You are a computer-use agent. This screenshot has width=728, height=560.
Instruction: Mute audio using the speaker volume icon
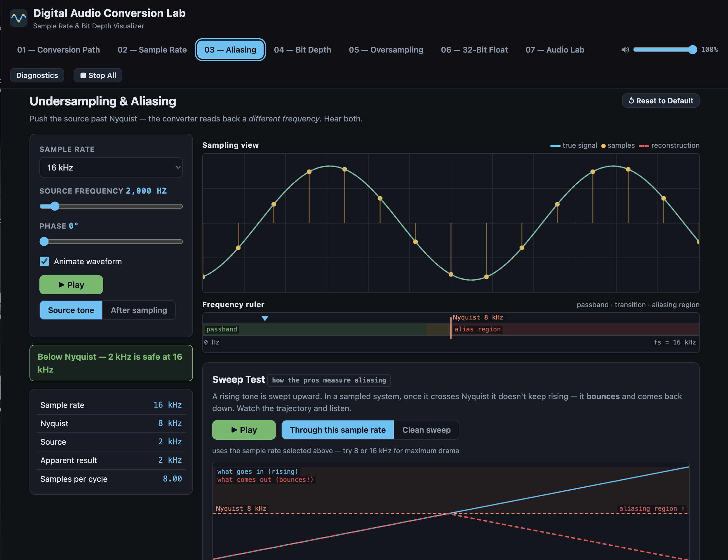[625, 50]
